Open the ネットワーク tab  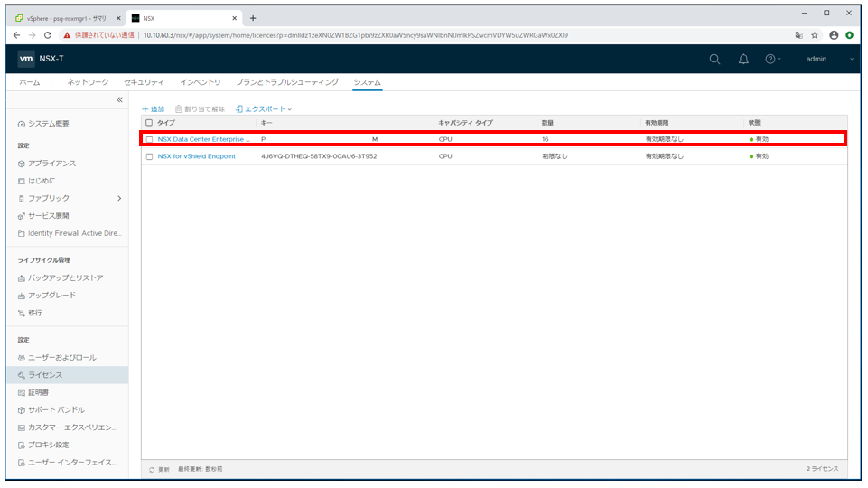click(88, 82)
